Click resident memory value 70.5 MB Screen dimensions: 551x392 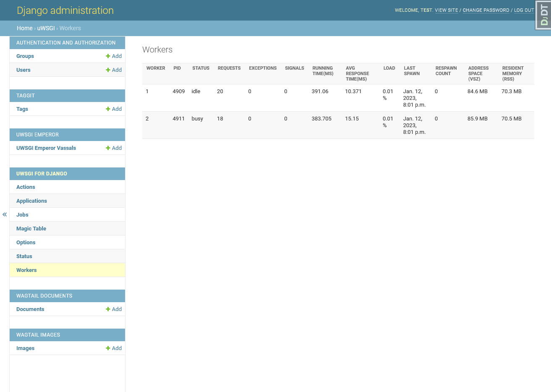[512, 119]
